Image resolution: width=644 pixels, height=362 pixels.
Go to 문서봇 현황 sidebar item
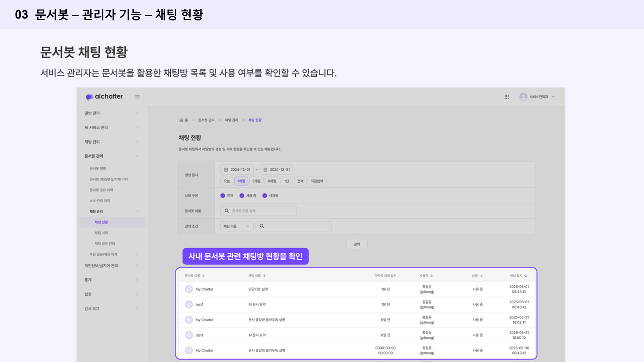[x=98, y=169]
